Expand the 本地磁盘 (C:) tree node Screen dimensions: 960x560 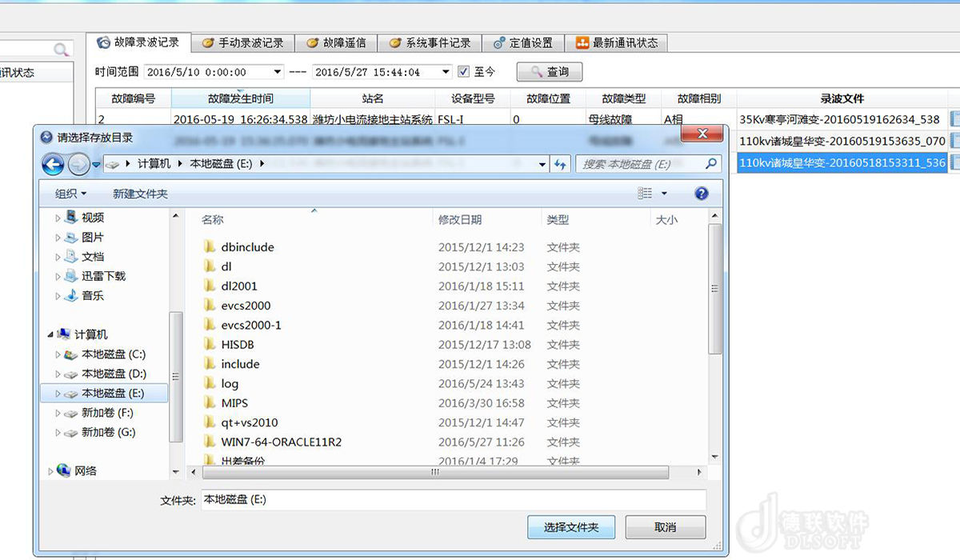click(x=58, y=354)
